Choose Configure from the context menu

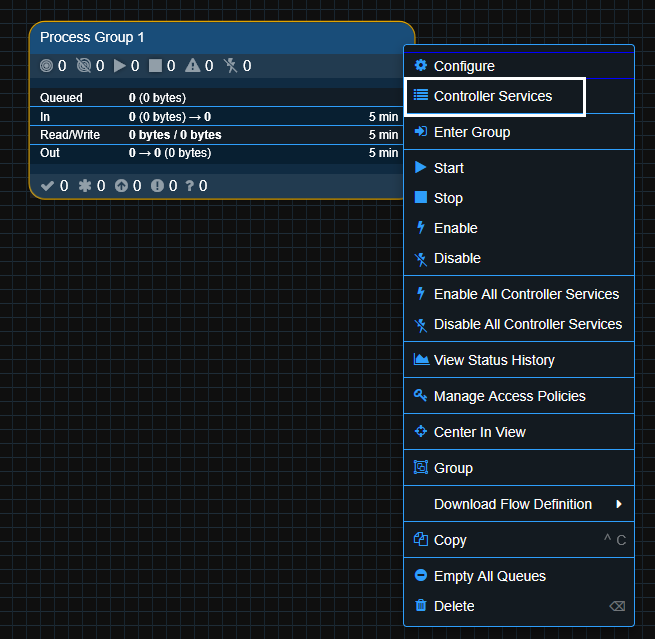coord(519,66)
